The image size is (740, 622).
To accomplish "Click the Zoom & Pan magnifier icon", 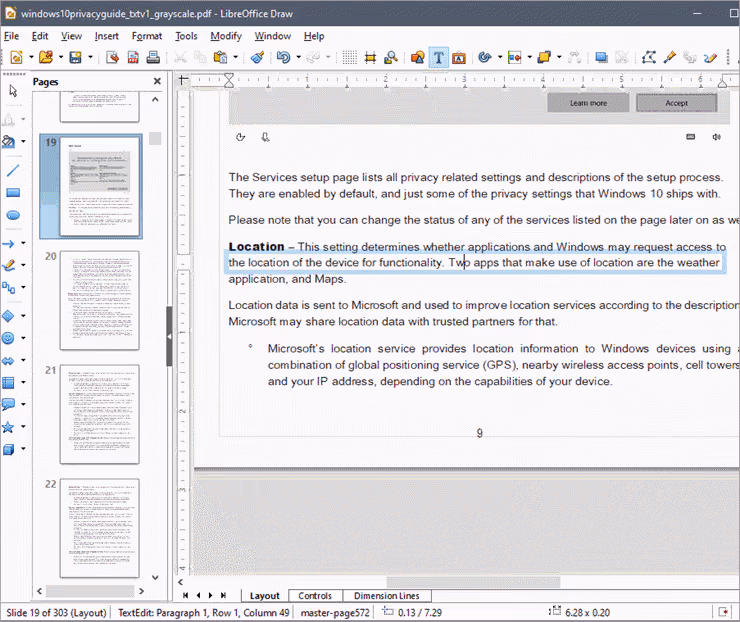I will (x=391, y=58).
